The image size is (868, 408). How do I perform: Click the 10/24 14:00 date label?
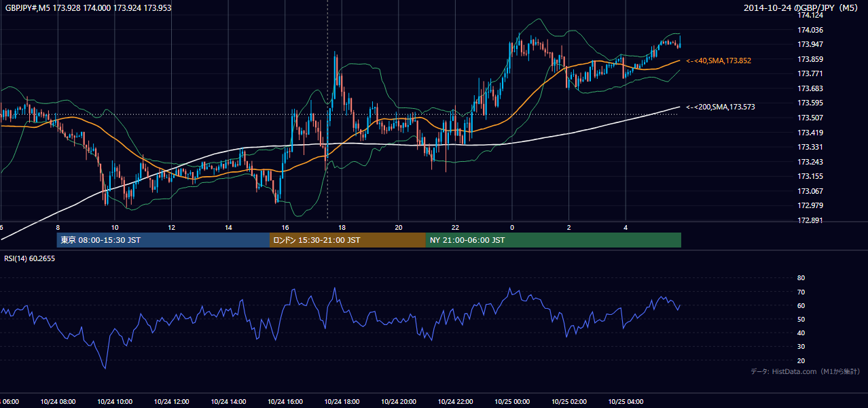[228, 402]
